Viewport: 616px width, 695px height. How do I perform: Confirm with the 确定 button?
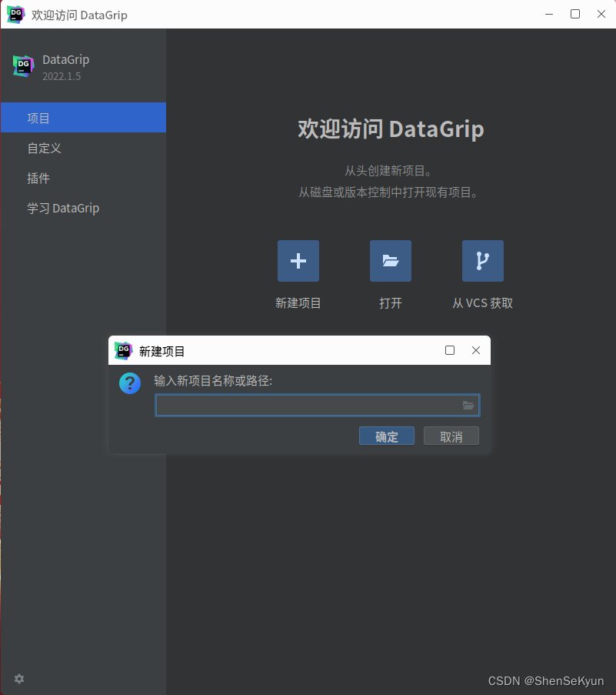click(x=386, y=436)
